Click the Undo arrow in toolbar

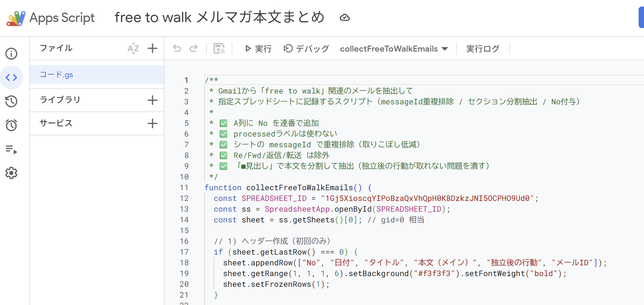coord(177,48)
